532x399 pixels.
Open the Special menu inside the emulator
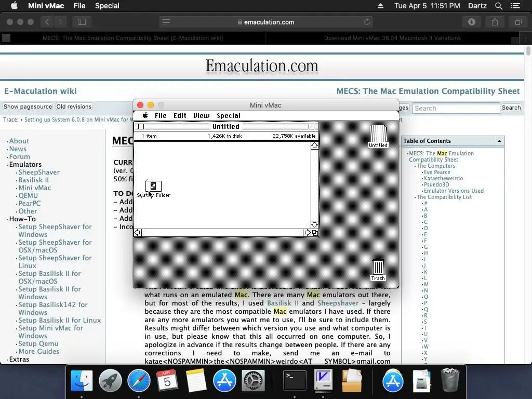pos(229,115)
